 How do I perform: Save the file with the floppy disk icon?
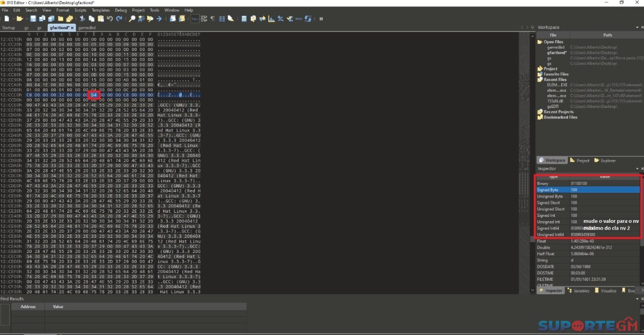point(33,18)
